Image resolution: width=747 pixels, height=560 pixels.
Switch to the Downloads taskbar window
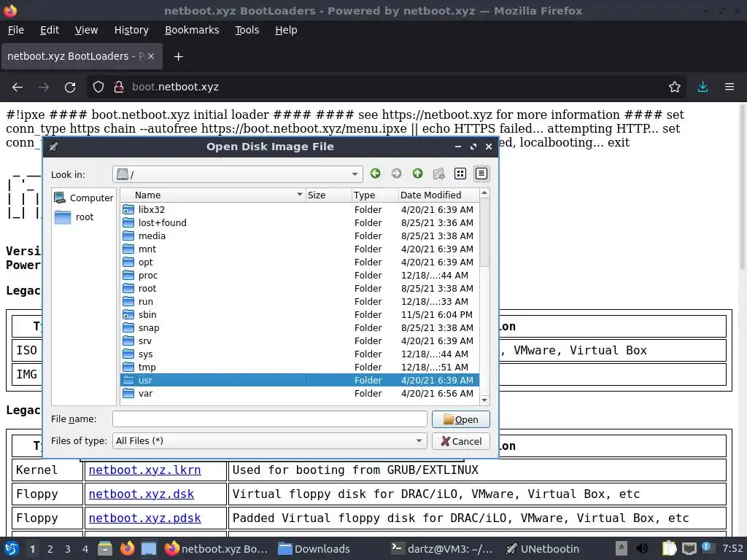pyautogui.click(x=314, y=549)
